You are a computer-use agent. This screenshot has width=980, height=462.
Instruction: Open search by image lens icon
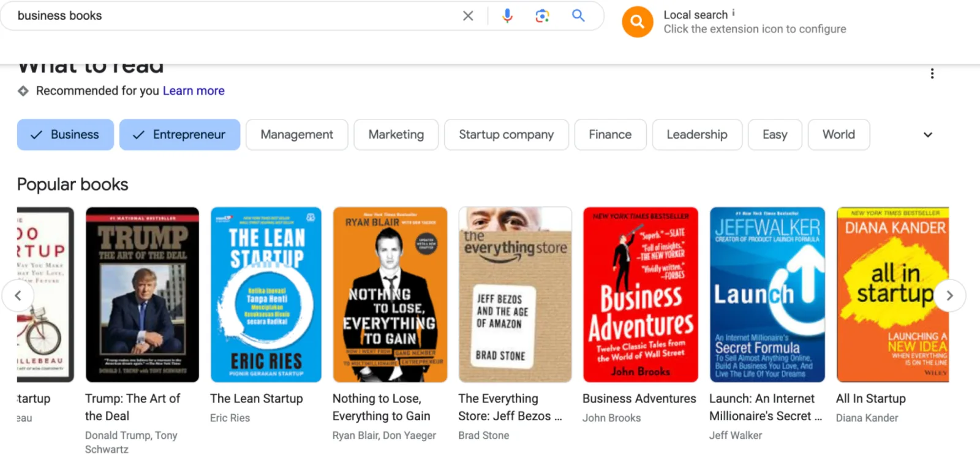coord(542,16)
